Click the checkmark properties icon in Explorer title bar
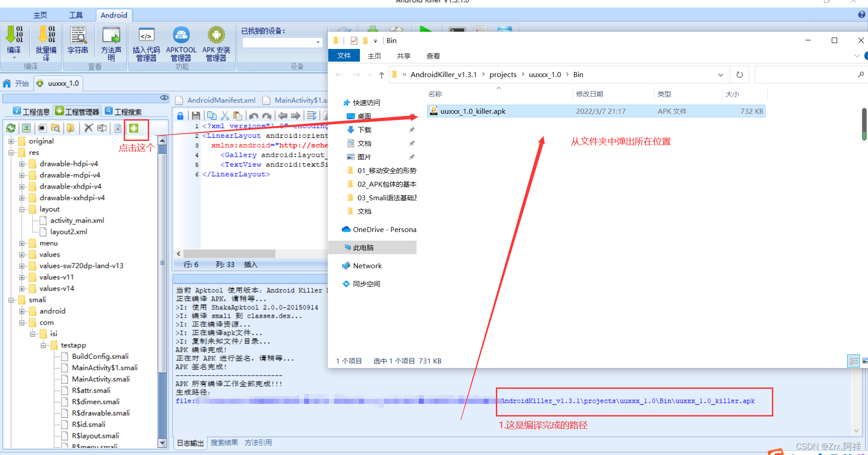The image size is (868, 455). 354,41
